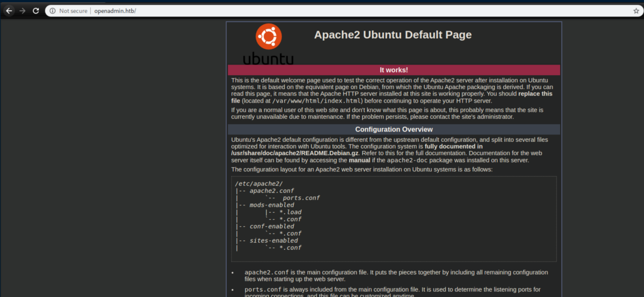Click the /var/www/html/index.html path text
Viewport: 644px width, 297px height.
click(x=317, y=100)
